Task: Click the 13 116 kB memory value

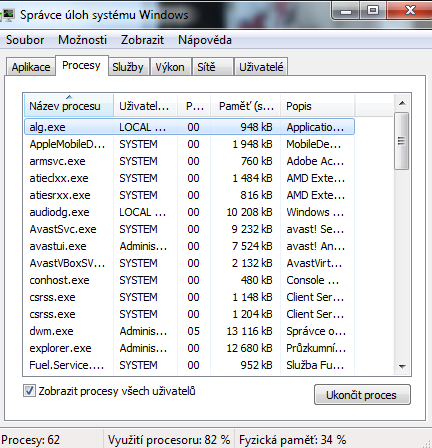Action: click(249, 331)
